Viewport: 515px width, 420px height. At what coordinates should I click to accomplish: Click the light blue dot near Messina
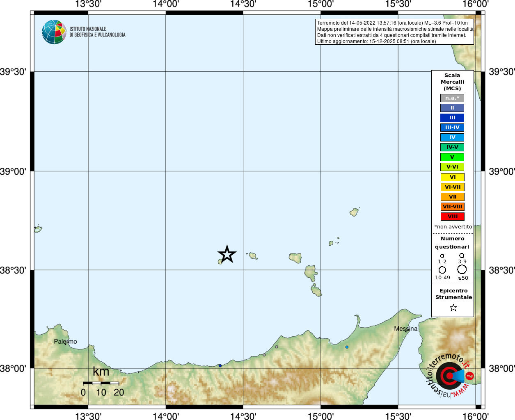[347, 347]
